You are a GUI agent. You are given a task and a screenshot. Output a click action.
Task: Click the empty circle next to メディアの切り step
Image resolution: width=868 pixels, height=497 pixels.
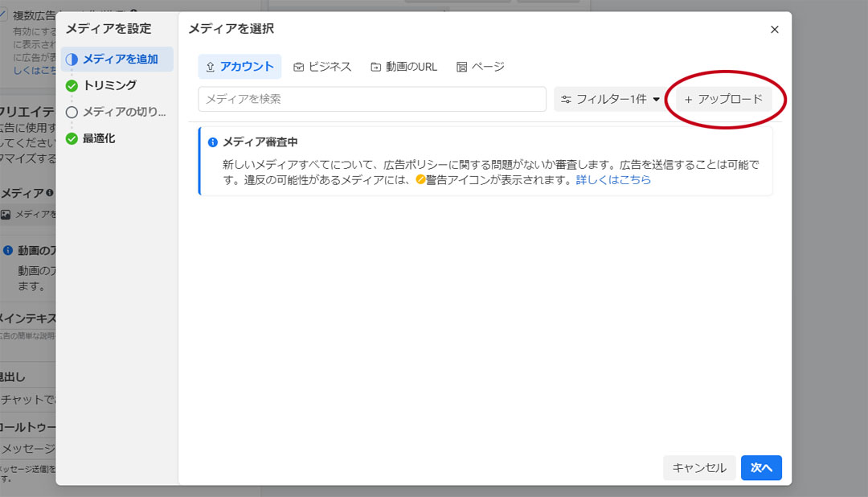[72, 110]
